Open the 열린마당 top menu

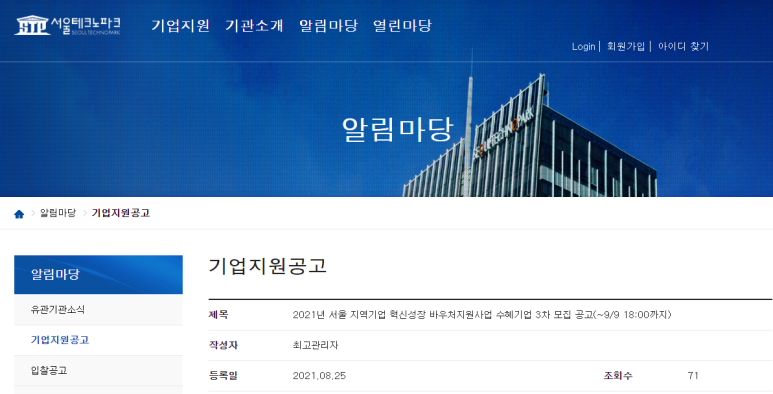coord(402,26)
